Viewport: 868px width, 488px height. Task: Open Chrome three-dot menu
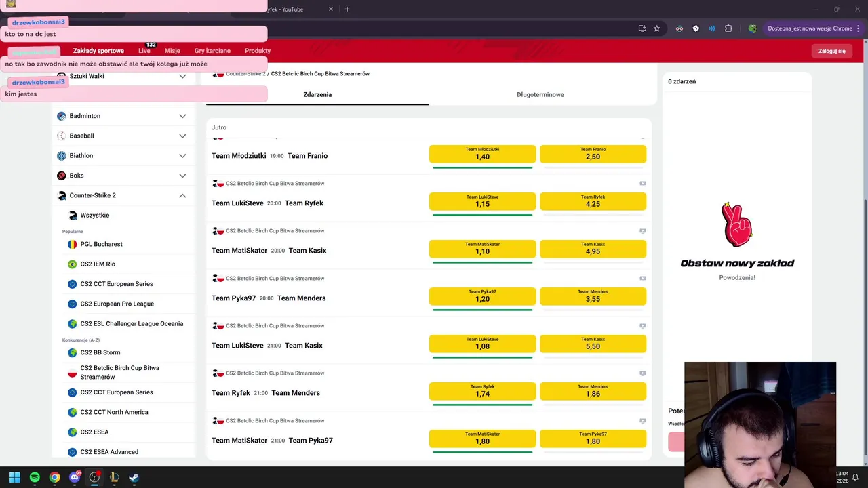coord(859,28)
